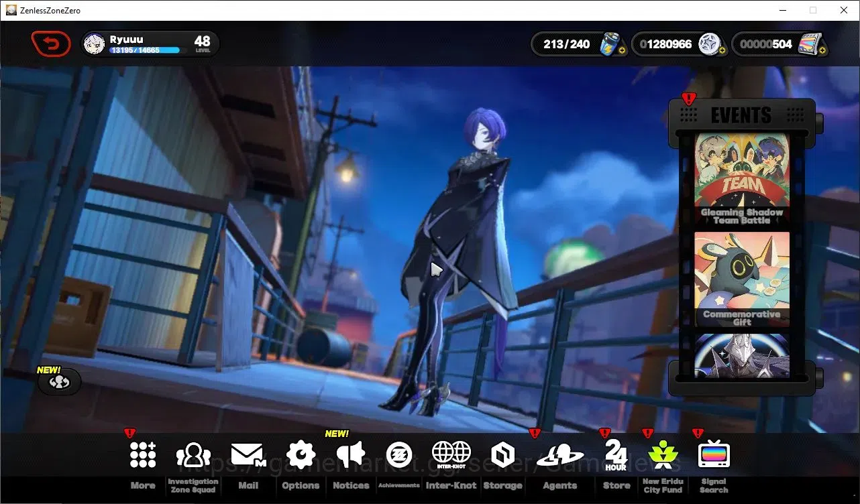
Task: Click the Notices label text
Action: click(x=351, y=486)
